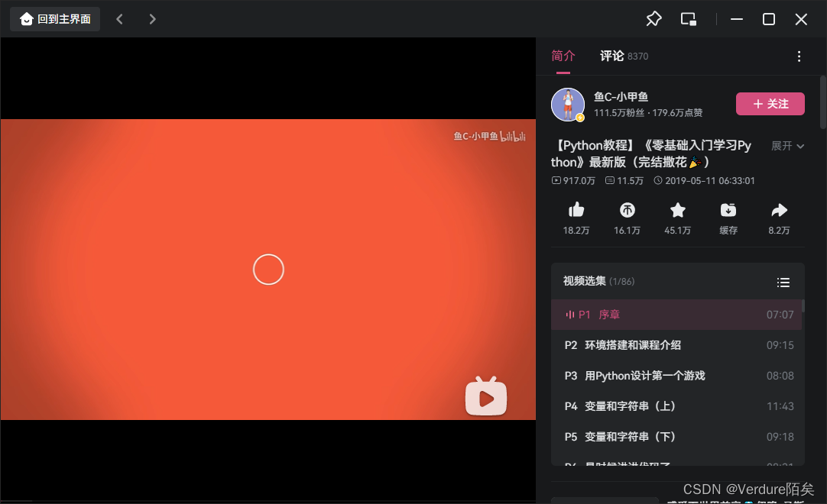Toggle playlist view with list icon

pyautogui.click(x=783, y=283)
